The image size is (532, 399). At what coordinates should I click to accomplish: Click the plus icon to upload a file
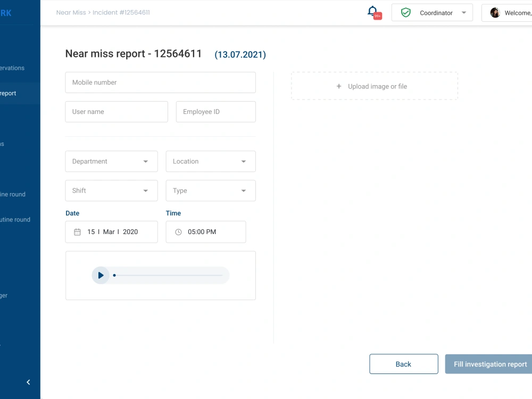pos(339,86)
